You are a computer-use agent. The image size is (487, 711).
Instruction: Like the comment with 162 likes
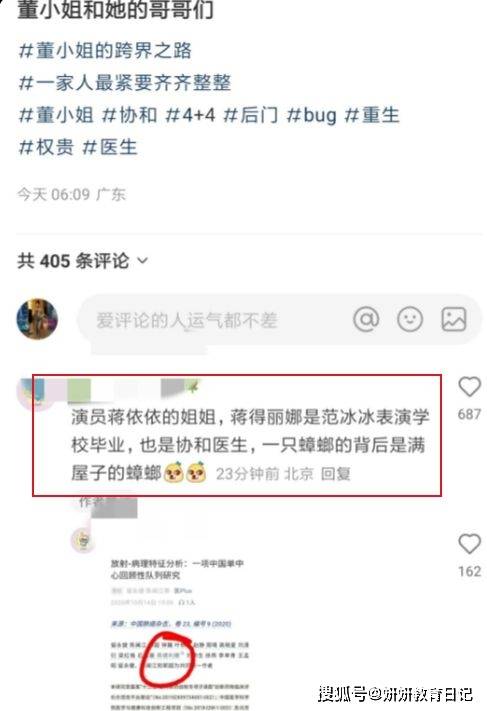pyautogui.click(x=469, y=543)
